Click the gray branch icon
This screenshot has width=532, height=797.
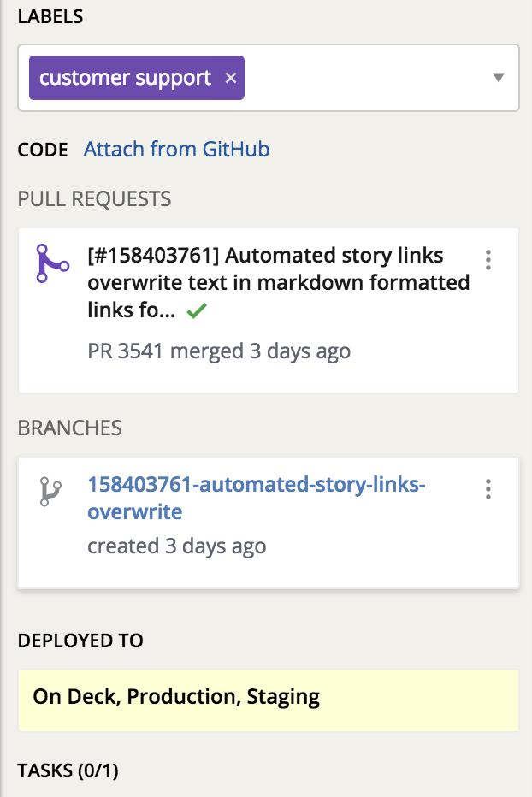point(50,492)
